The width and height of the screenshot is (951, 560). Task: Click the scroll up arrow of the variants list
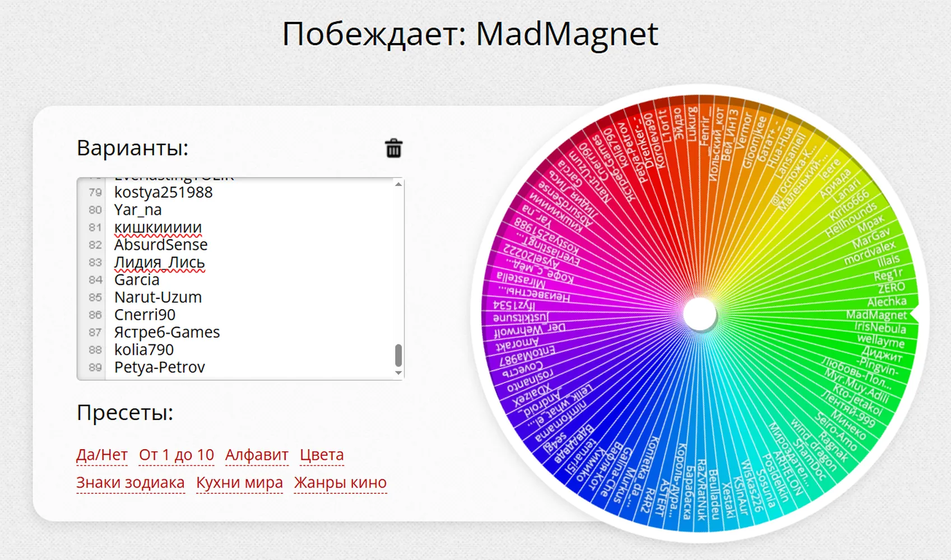(398, 184)
